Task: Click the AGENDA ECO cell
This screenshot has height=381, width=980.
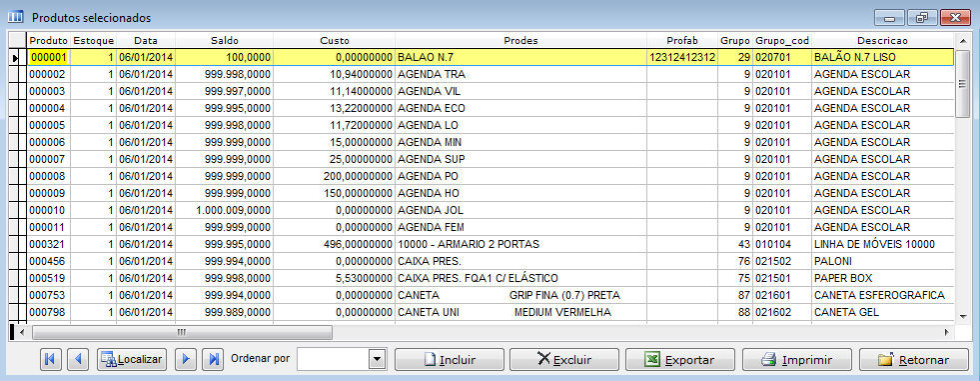Action: click(520, 108)
